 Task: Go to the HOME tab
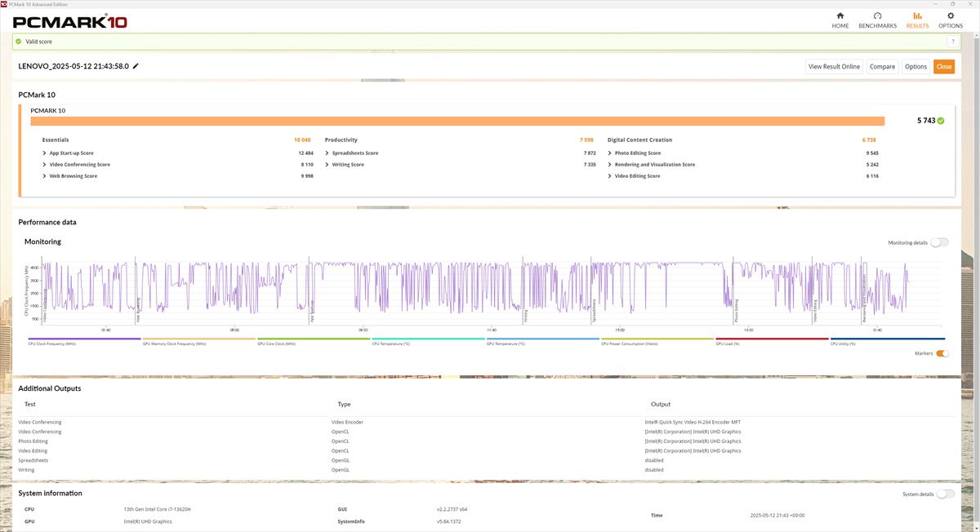(840, 20)
